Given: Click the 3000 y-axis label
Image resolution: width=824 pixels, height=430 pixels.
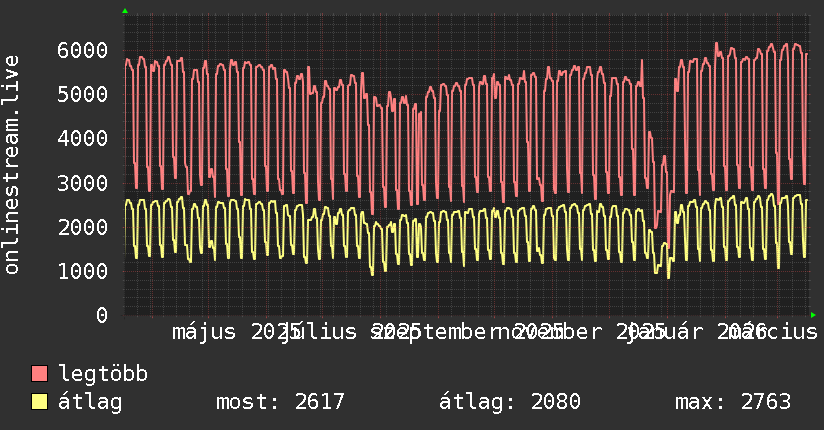Looking at the screenshot, I should tap(83, 183).
